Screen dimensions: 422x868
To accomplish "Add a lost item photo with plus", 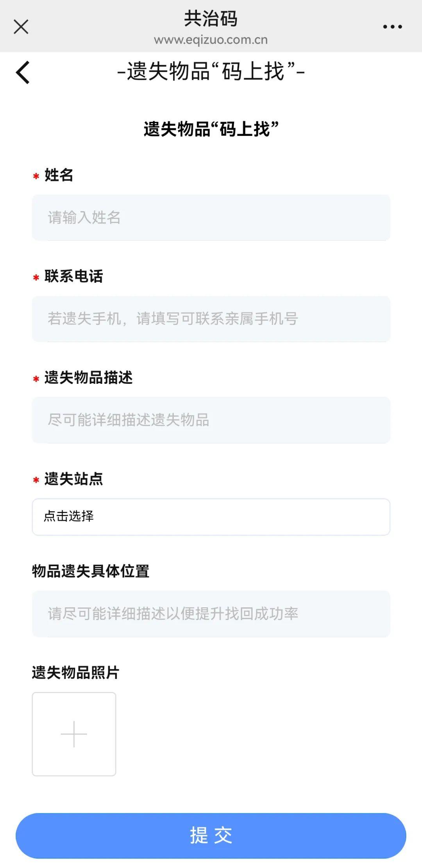I will coord(74,734).
